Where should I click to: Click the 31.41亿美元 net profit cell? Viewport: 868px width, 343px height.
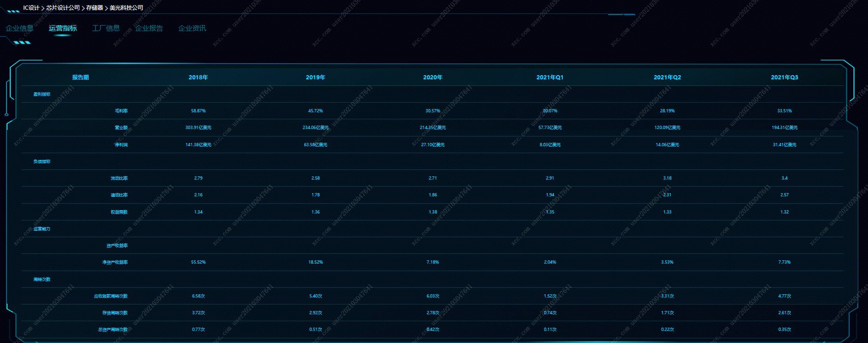point(784,145)
